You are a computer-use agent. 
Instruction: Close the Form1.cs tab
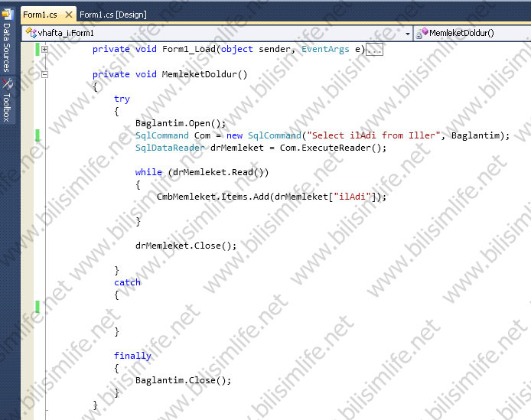pyautogui.click(x=69, y=15)
